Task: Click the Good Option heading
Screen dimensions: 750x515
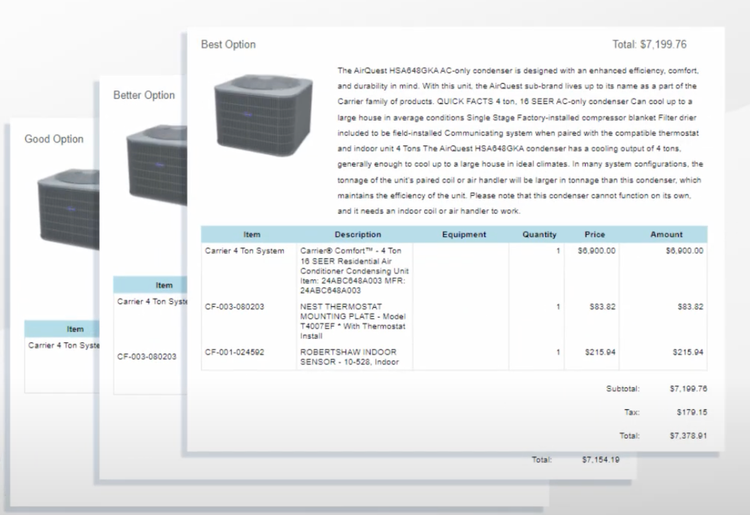Action: point(54,139)
